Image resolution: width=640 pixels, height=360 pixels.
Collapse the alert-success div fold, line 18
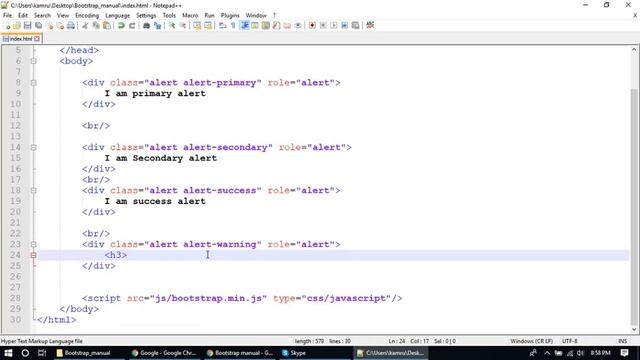click(33, 191)
